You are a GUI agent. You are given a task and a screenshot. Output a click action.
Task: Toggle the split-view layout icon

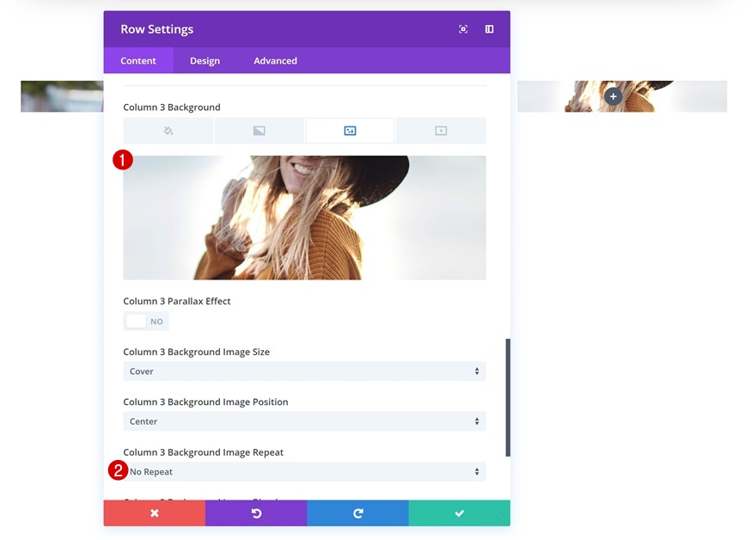click(x=488, y=28)
